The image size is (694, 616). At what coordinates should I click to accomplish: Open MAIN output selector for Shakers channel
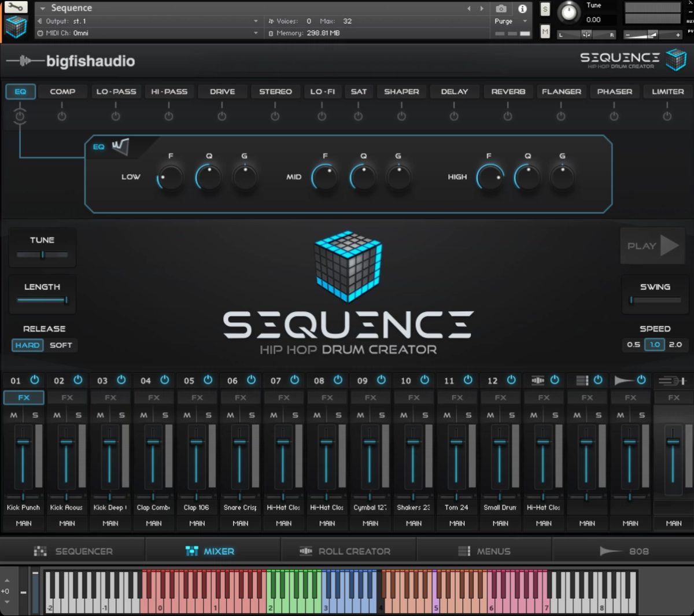pyautogui.click(x=414, y=523)
